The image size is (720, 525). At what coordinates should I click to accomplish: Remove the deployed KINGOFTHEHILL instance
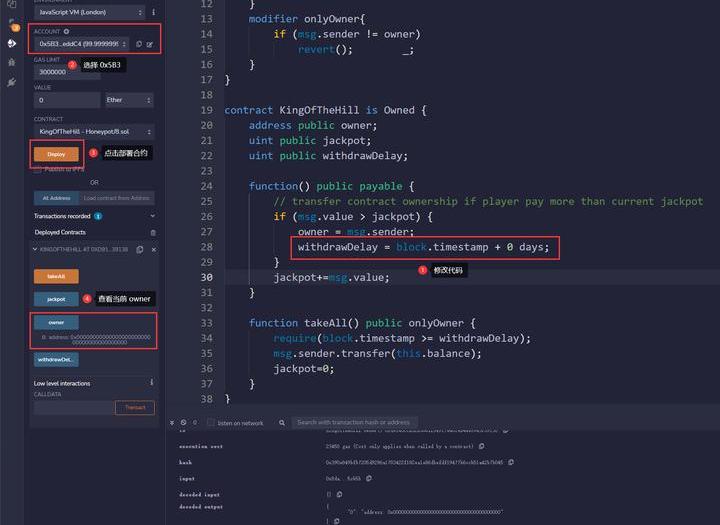pyautogui.click(x=152, y=248)
